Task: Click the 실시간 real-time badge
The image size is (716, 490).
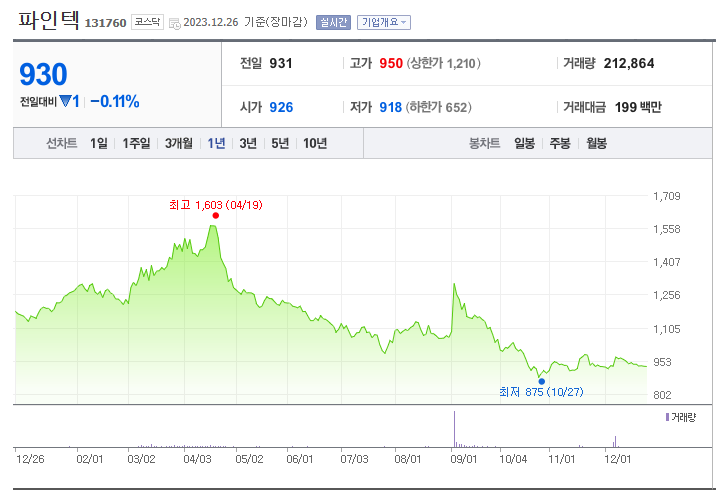Action: (x=333, y=22)
